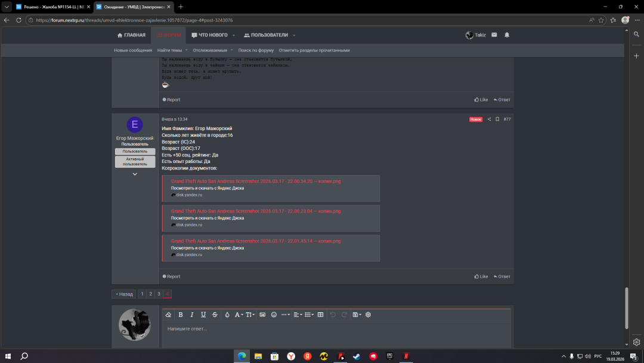644x363 pixels.
Task: Bookmark post #77
Action: [x=497, y=119]
